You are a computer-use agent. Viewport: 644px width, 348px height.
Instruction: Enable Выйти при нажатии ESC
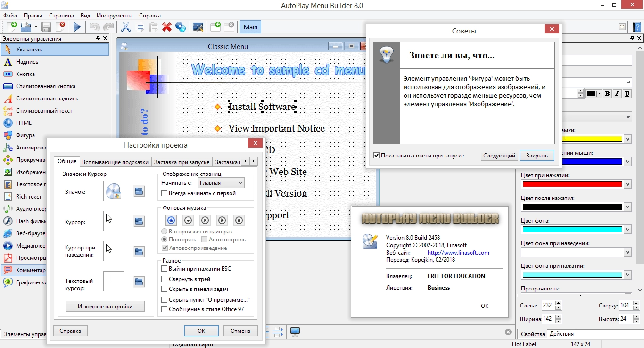(x=165, y=268)
